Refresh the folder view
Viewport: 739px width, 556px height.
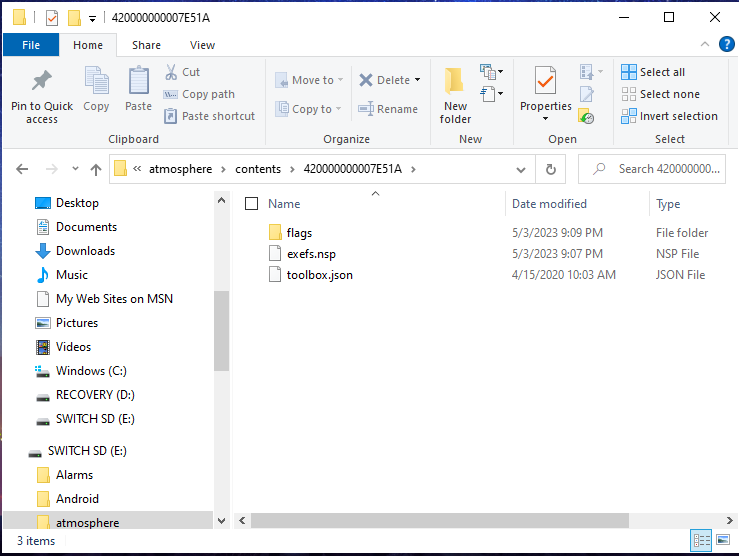(x=550, y=170)
